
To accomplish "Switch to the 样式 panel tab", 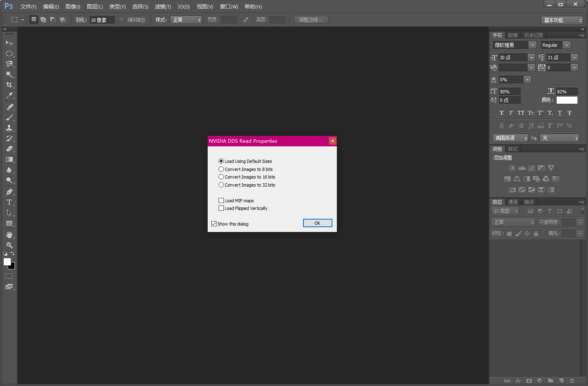I will tap(513, 149).
